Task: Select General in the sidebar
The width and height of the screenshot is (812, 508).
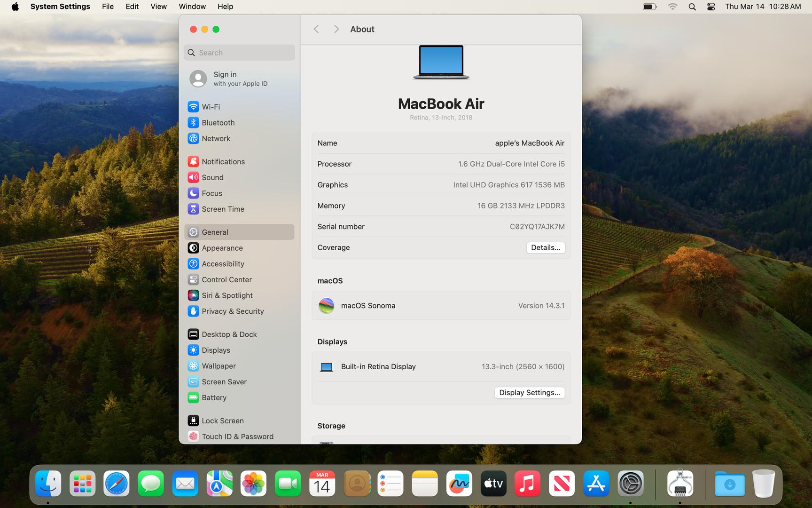Action: pyautogui.click(x=239, y=232)
